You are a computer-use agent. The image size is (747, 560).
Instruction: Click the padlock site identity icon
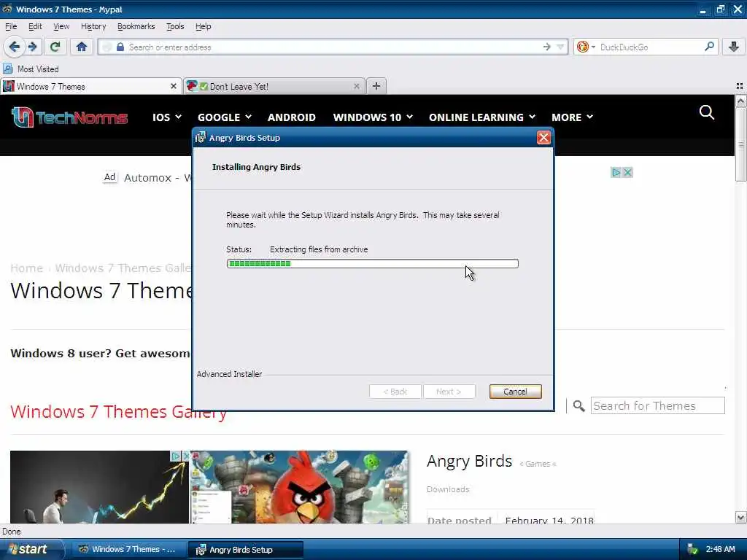[120, 47]
